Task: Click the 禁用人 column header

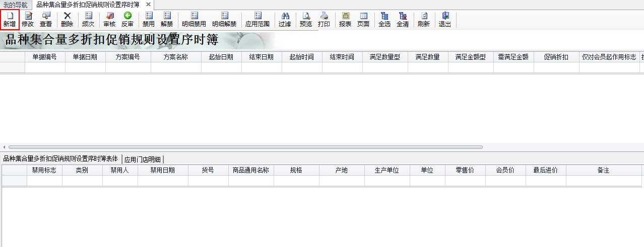Action: [x=120, y=170]
